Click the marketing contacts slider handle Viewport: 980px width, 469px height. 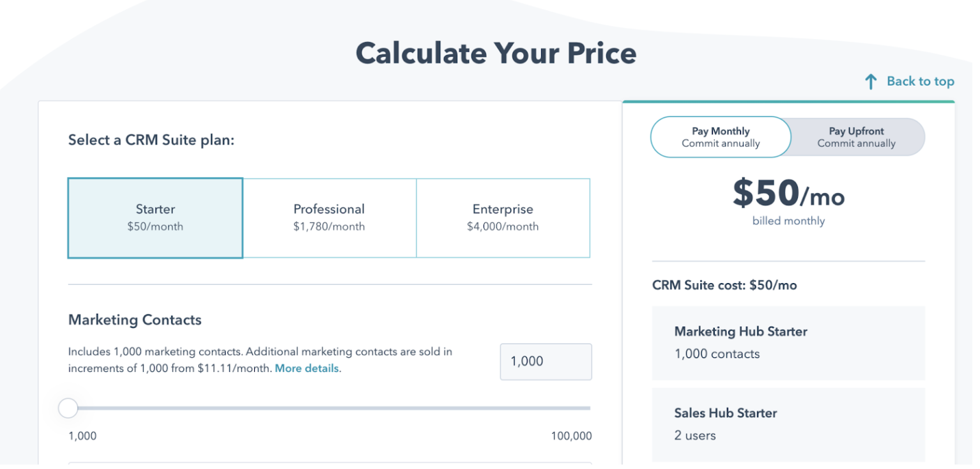coord(68,408)
